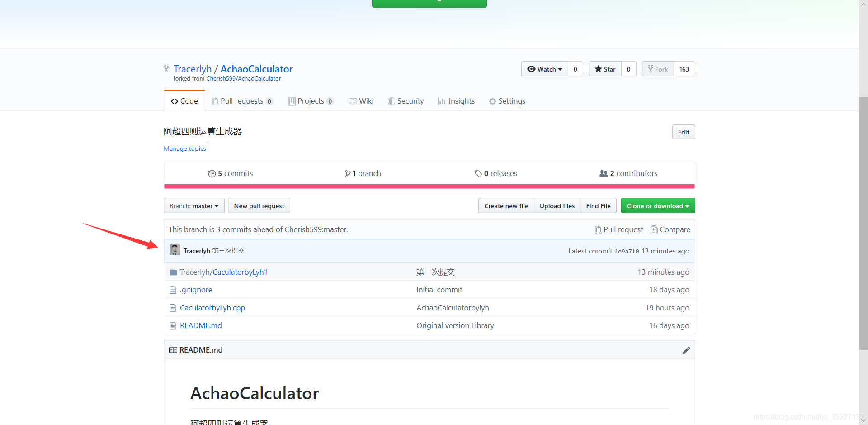Screen dimensions: 868x425
Task: Open the AchaoCalculator repository link
Action: (x=256, y=69)
